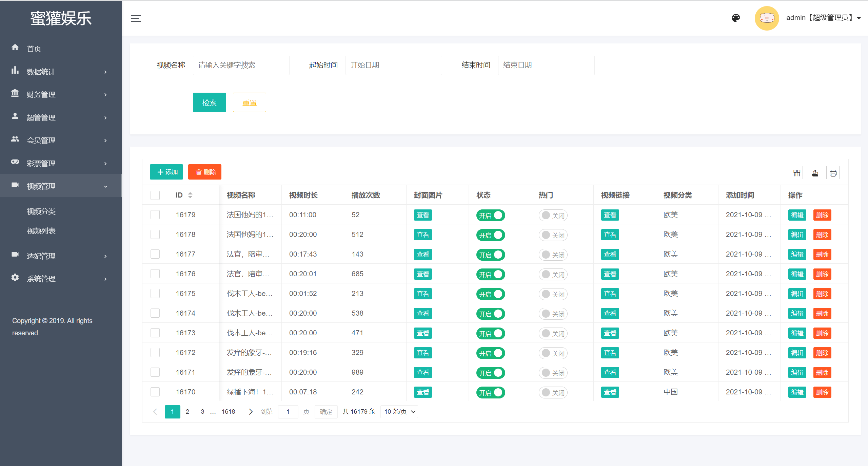Click the 检索 search button
Screen dimensions: 868x466
pos(209,102)
